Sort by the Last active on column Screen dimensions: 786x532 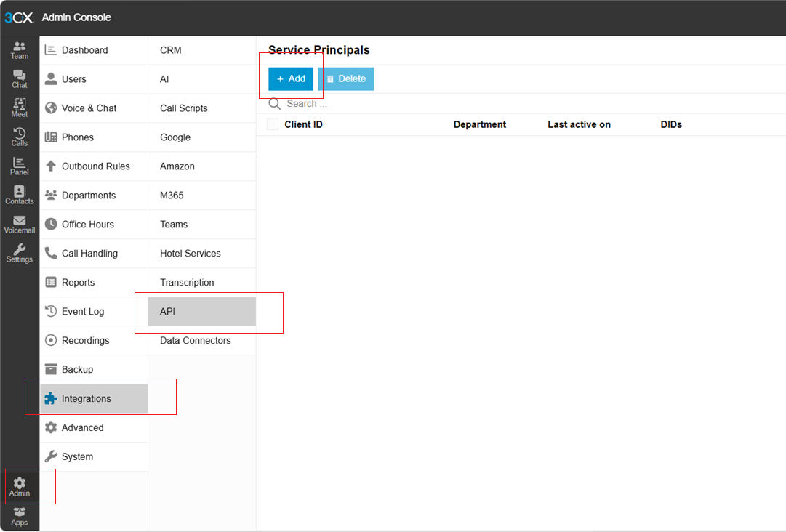579,124
